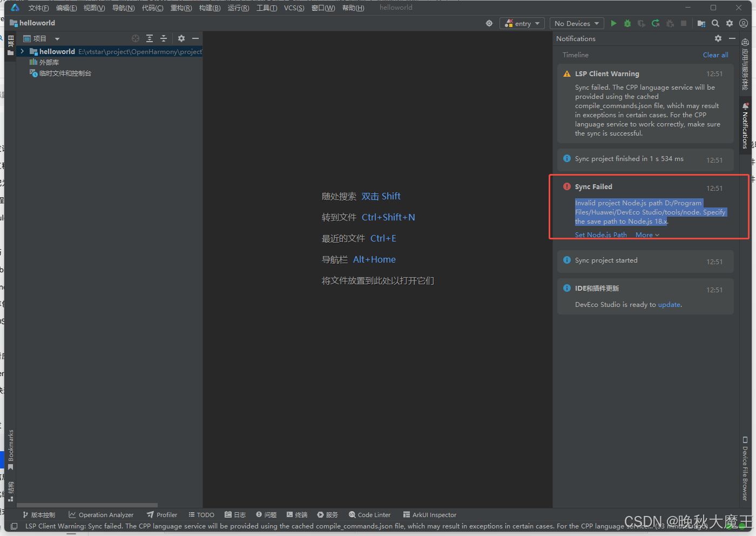The image size is (756, 536).
Task: Hide the Notifications panel via sidebar tab
Action: (x=745, y=128)
